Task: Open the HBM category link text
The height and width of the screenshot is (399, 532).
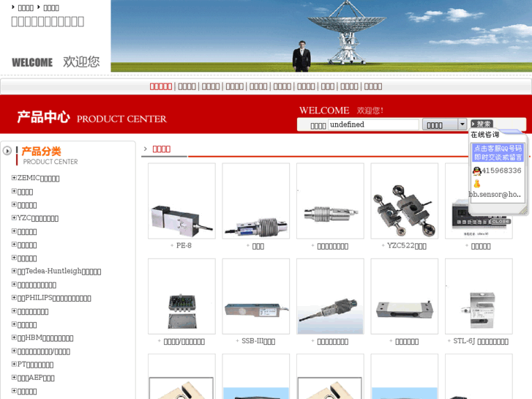Action: pyautogui.click(x=45, y=338)
